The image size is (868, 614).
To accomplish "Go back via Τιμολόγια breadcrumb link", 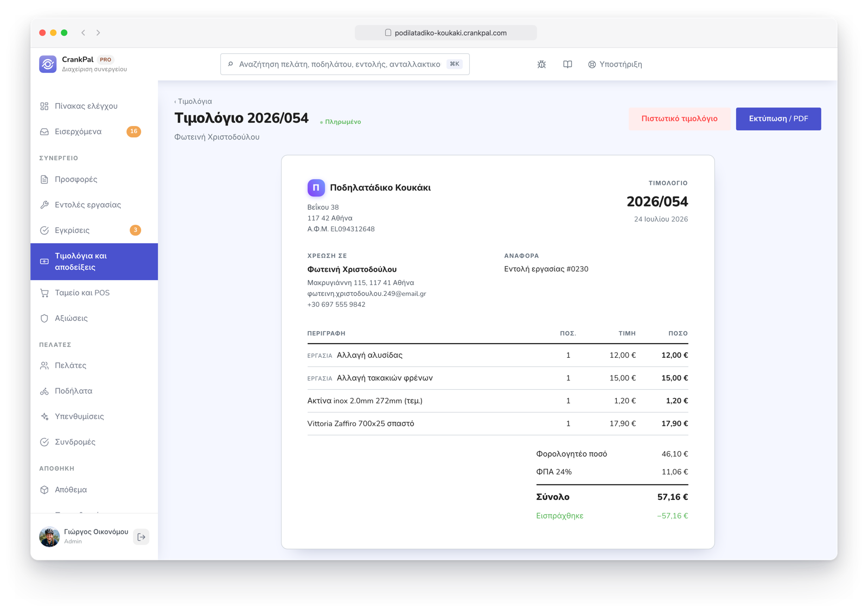I will click(x=193, y=102).
